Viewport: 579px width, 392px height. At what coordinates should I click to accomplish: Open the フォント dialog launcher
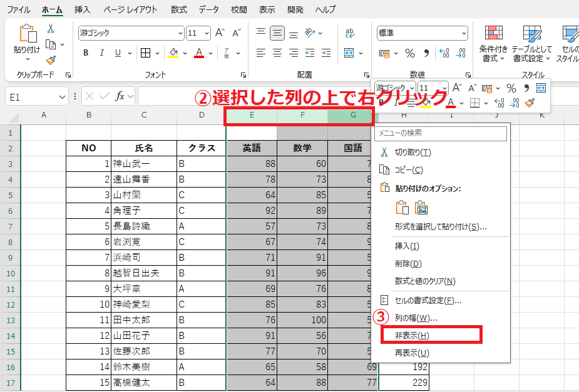pyautogui.click(x=243, y=75)
